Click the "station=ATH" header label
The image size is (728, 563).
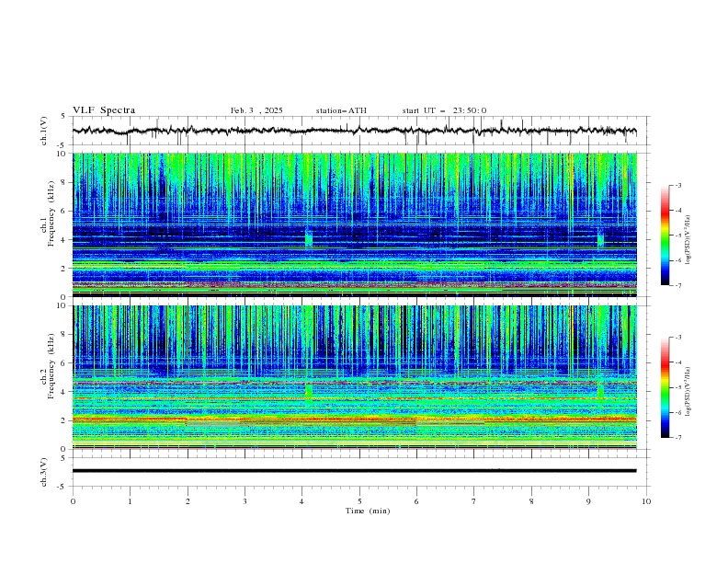tap(341, 110)
